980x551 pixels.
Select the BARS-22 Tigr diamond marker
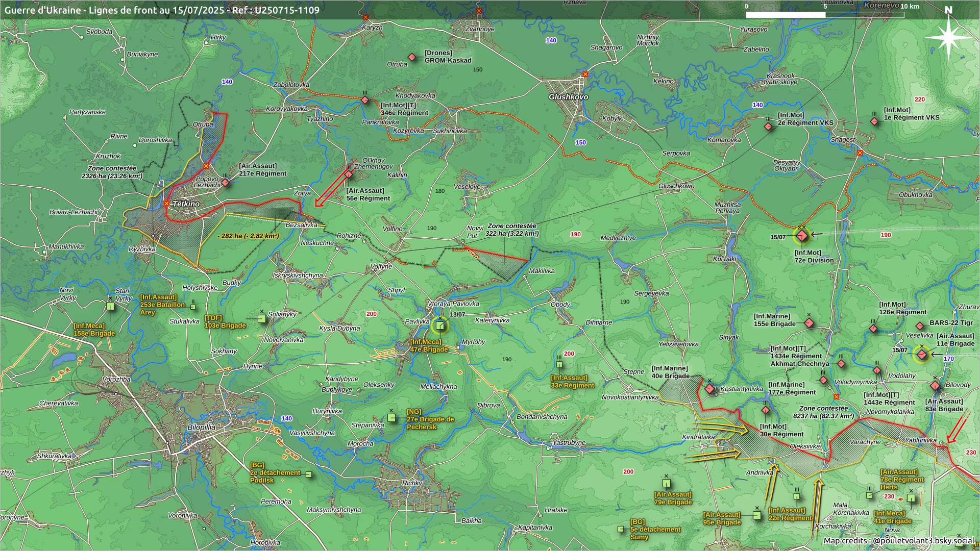coord(920,326)
